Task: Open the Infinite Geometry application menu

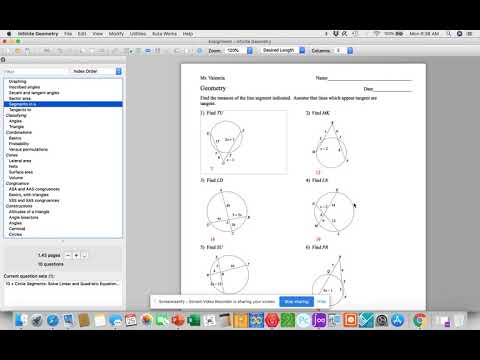Action: pyautogui.click(x=38, y=34)
